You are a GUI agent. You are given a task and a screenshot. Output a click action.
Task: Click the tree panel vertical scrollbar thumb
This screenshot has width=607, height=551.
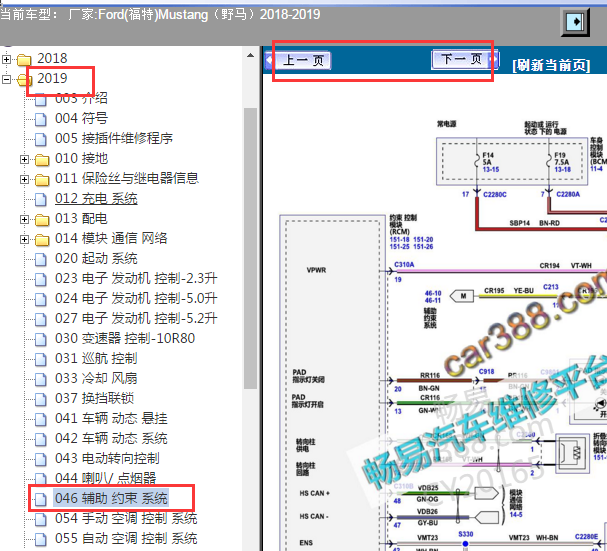click(250, 248)
